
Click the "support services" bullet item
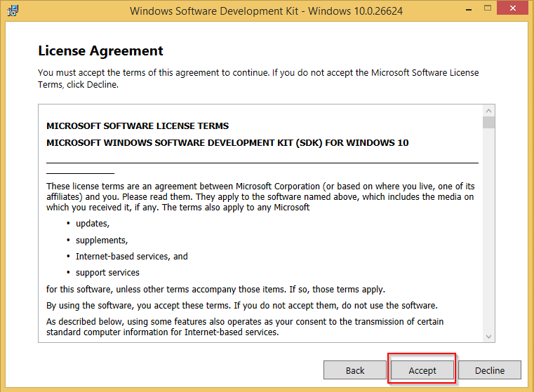(107, 272)
